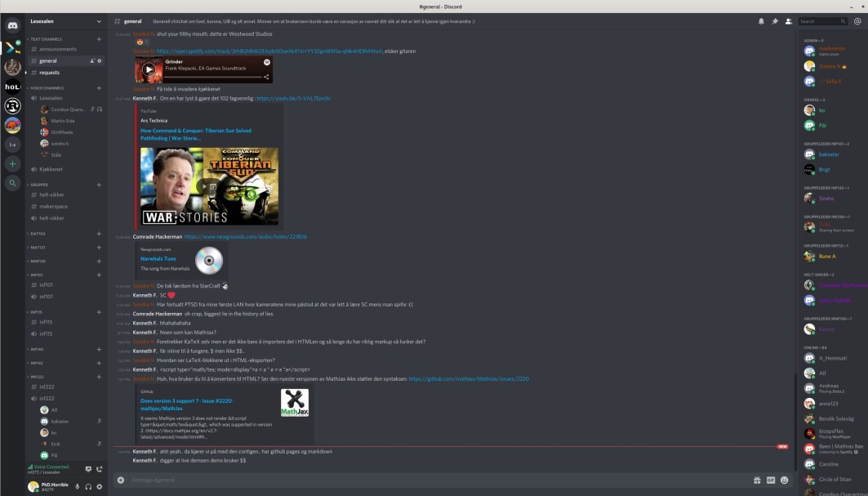Image resolution: width=868 pixels, height=496 pixels.
Task: Open notification settings bell icon
Action: coord(761,21)
